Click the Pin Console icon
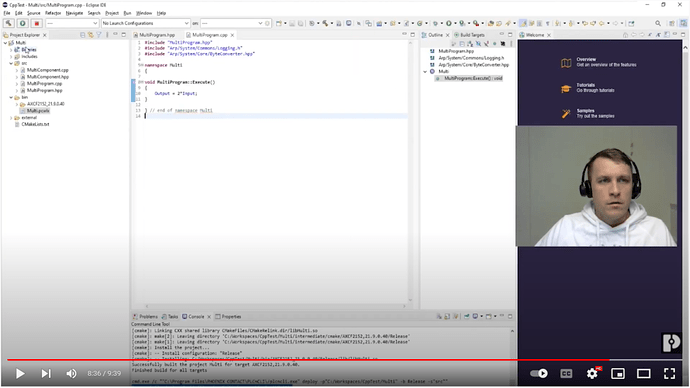Viewport: 690px width, 388px height. tap(467, 316)
